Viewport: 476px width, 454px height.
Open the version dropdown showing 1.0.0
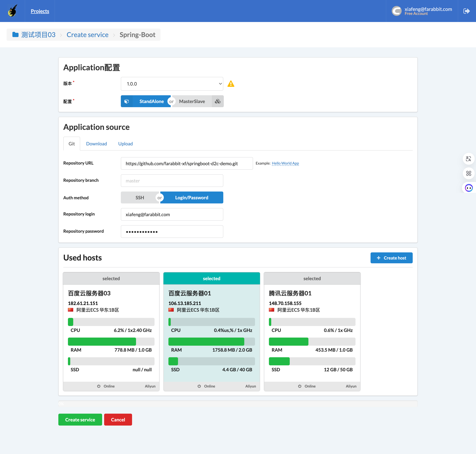click(x=172, y=84)
